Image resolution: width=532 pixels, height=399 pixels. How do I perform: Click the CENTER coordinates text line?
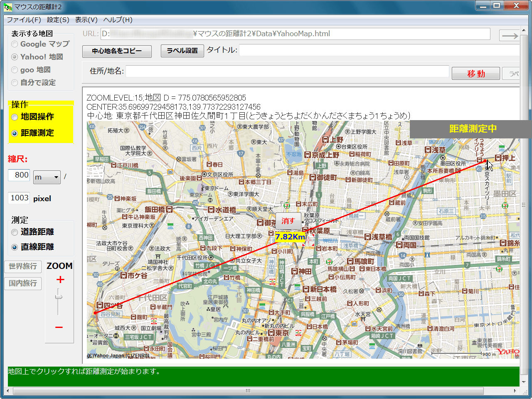point(173,107)
